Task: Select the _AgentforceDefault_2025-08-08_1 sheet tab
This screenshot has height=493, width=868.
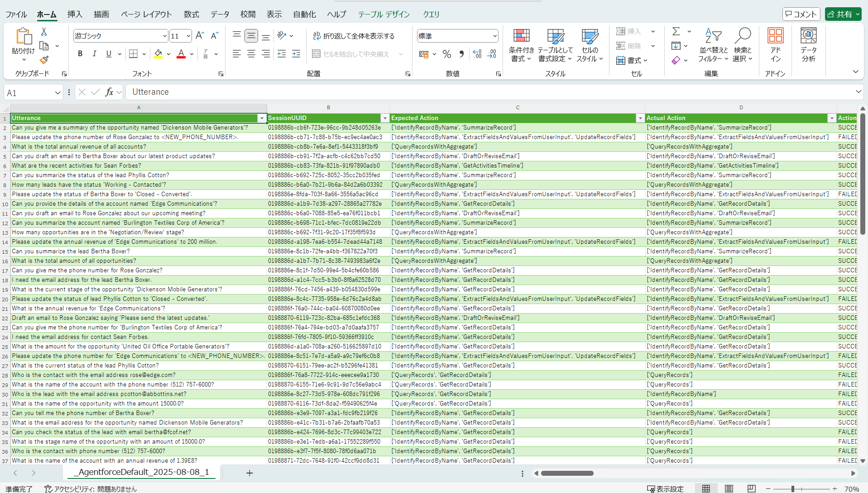Action: 141,472
